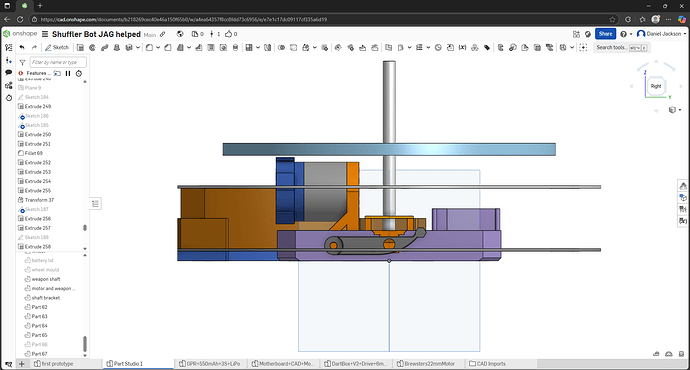Open the Brewsters22mmMotor tab
This screenshot has height=370, width=690.
click(x=426, y=364)
